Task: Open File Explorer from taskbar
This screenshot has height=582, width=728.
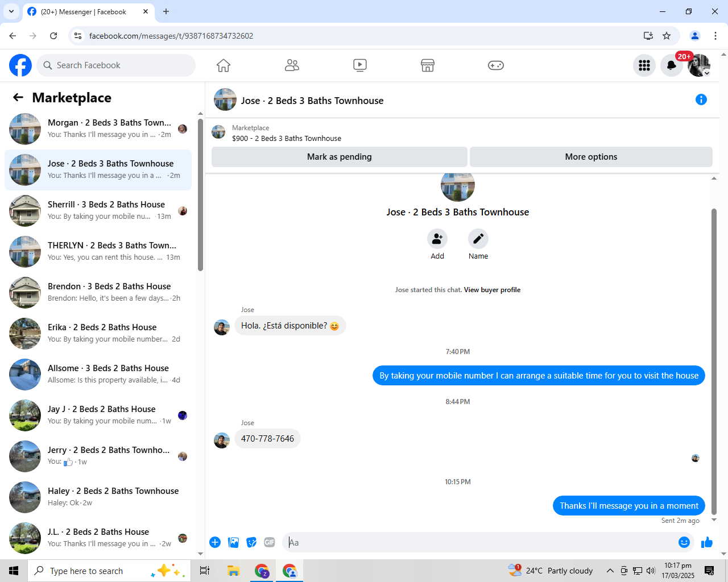Action: coord(233,571)
